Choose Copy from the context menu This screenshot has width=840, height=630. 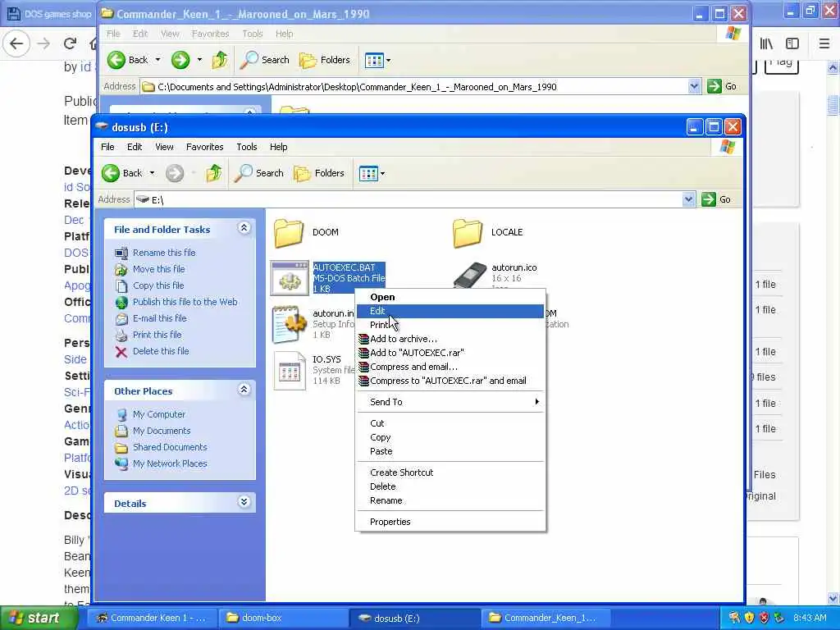pos(450,437)
